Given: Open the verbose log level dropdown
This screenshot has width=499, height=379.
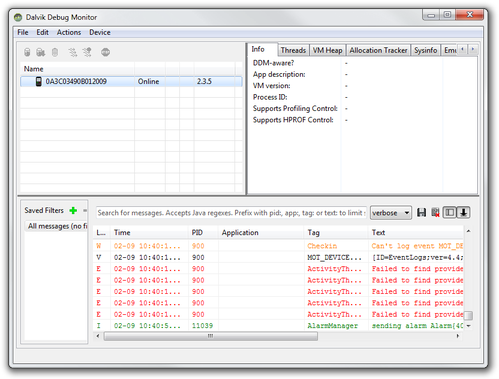Looking at the screenshot, I should tap(391, 213).
